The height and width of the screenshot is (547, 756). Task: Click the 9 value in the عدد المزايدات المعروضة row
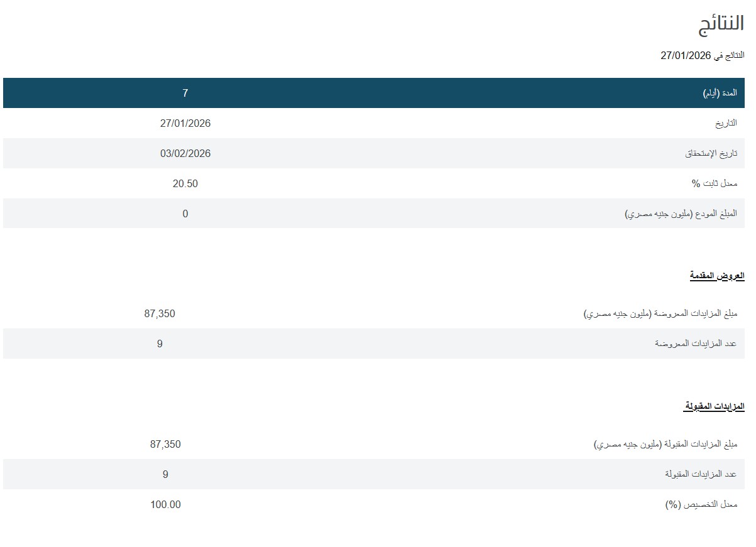tap(160, 344)
